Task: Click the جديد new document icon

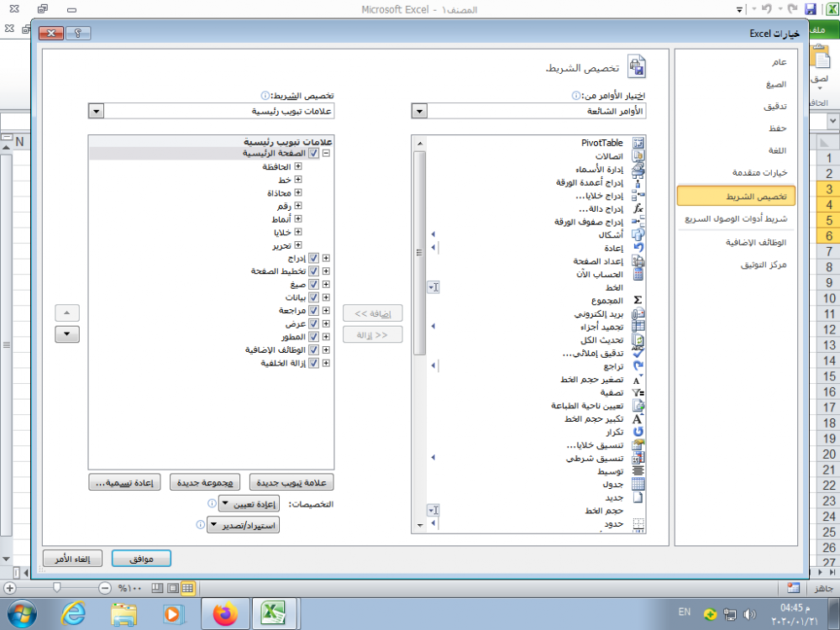Action: pyautogui.click(x=638, y=497)
